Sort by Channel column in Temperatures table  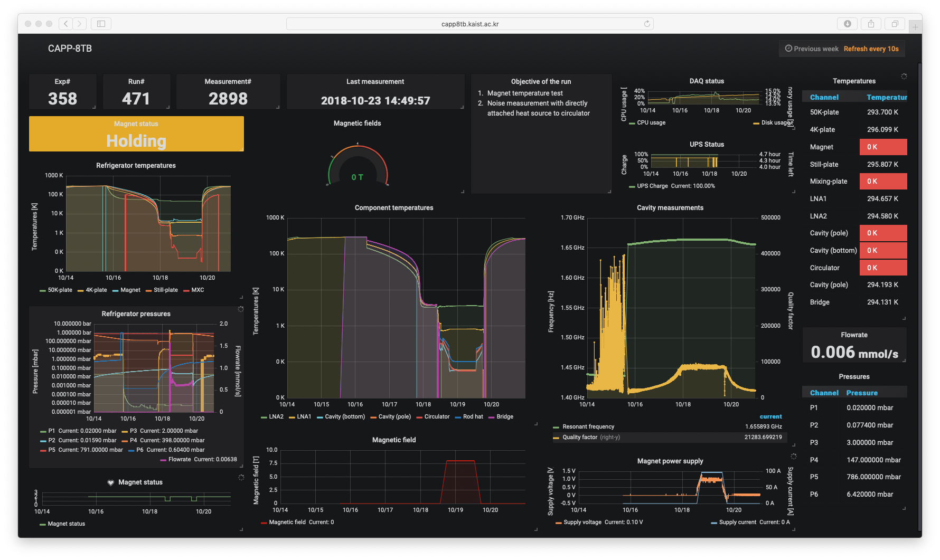pyautogui.click(x=824, y=98)
